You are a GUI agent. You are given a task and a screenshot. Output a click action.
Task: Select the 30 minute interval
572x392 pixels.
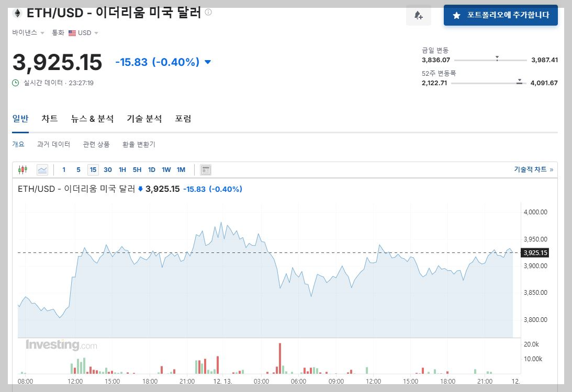108,170
